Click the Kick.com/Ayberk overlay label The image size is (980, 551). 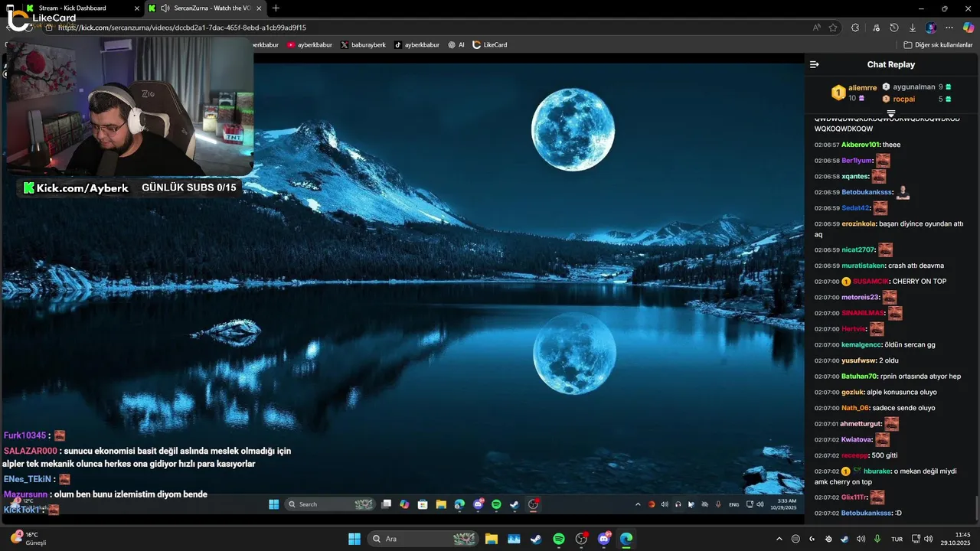point(76,187)
